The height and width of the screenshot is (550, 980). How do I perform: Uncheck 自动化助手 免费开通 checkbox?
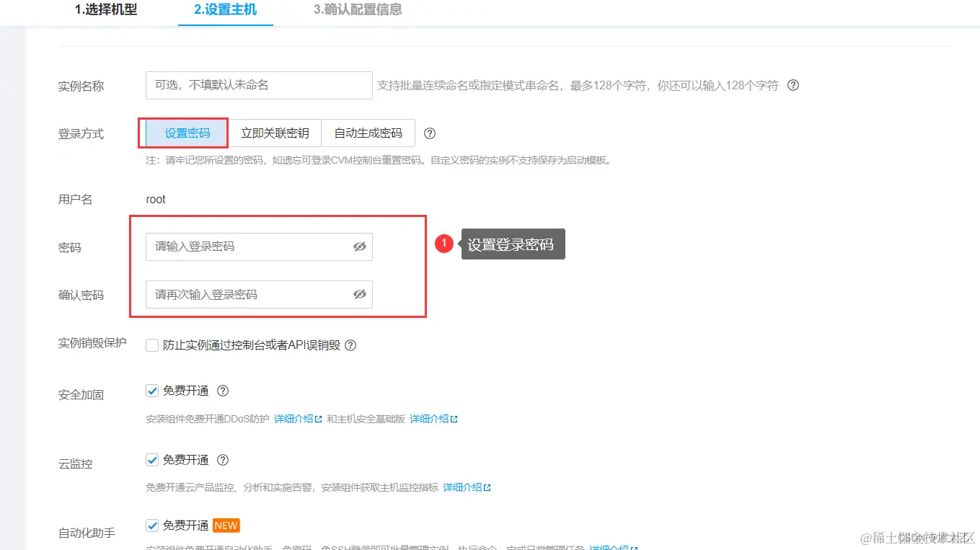152,525
